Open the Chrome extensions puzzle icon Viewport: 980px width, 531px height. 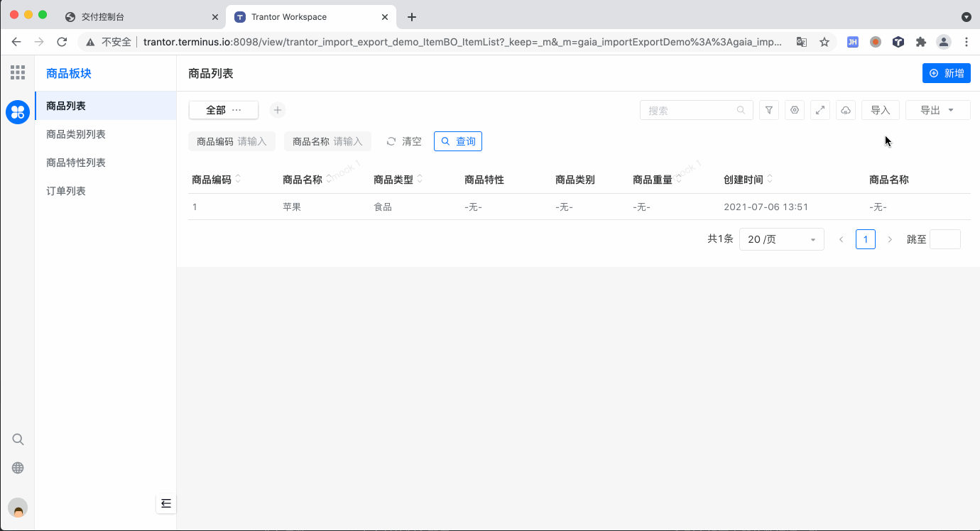coord(921,42)
